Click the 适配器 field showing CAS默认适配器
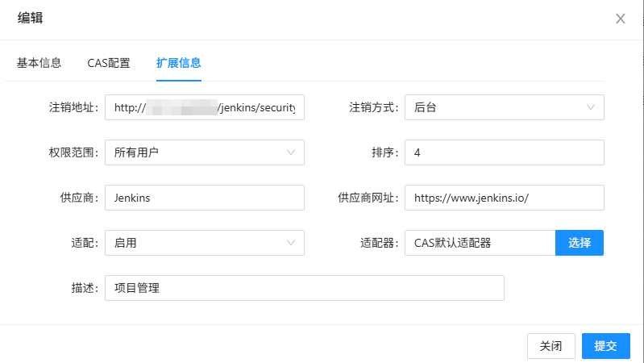The height and width of the screenshot is (363, 644). point(480,243)
